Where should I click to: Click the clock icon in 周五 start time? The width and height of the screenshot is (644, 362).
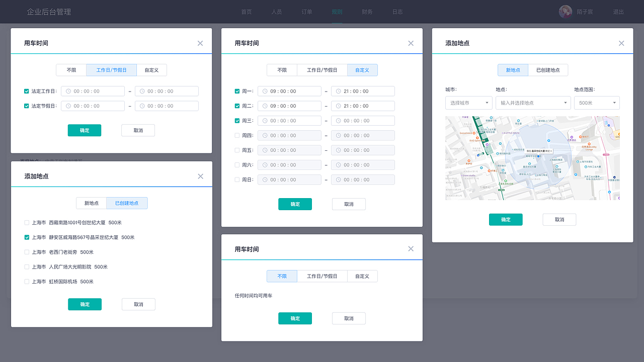click(265, 150)
